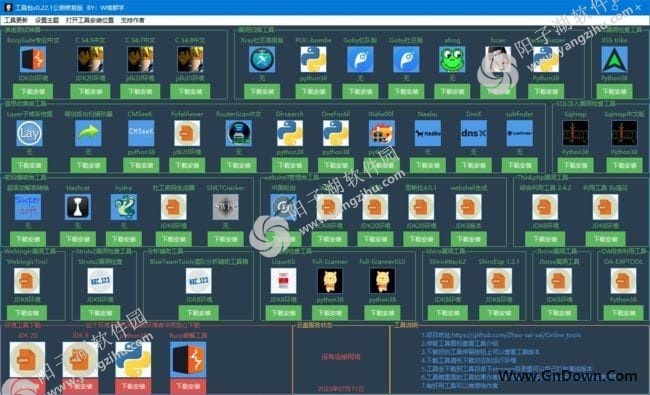Viewport: 650px width, 395px height.
Task: Click 下载安装 under WeblogicTool
Action: point(27,313)
